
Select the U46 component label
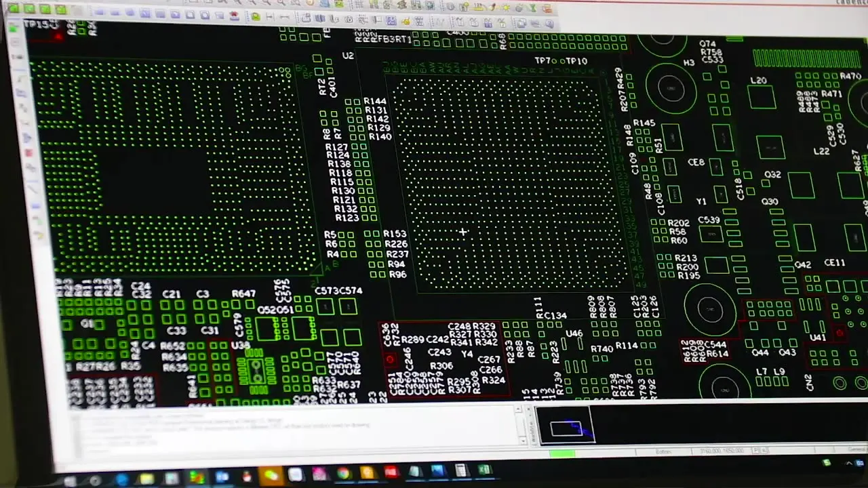[574, 333]
